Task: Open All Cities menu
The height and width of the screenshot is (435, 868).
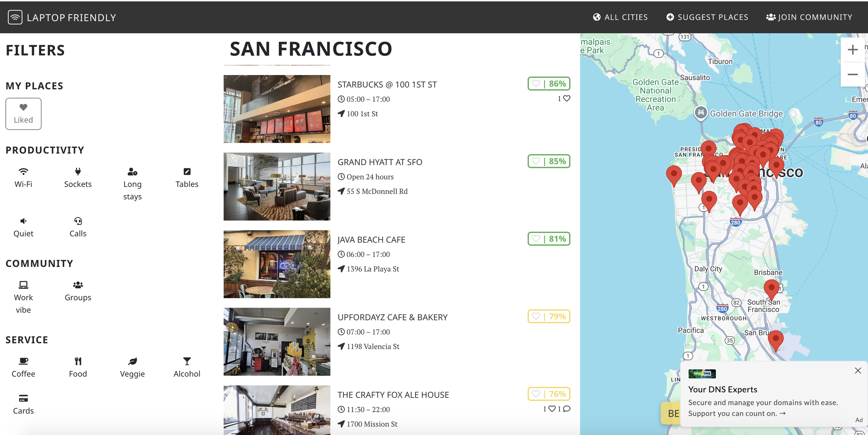Action: pyautogui.click(x=620, y=17)
